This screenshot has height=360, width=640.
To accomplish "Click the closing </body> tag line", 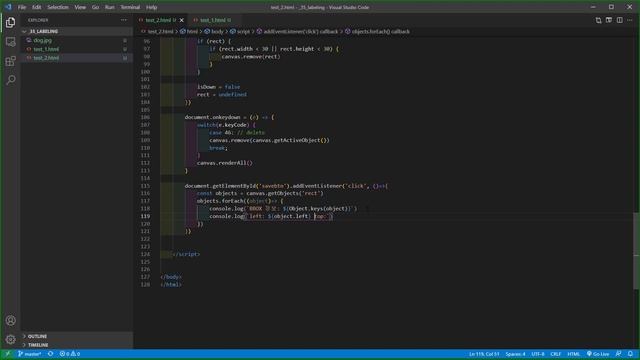I will (x=171, y=277).
